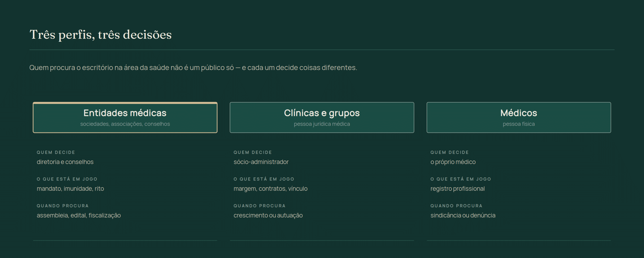Click the text margem, contratos, vínculo

(271, 188)
